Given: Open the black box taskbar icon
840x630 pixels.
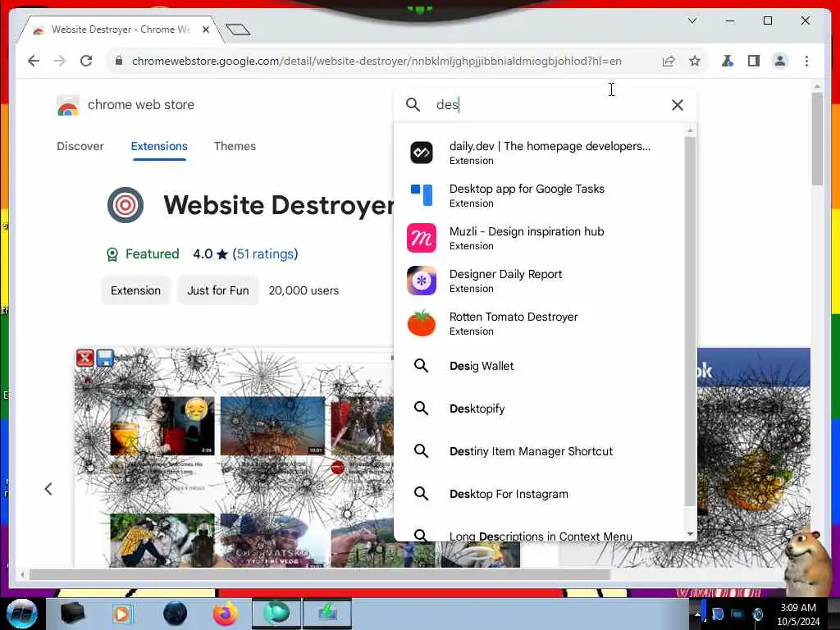Looking at the screenshot, I should pyautogui.click(x=72, y=614).
